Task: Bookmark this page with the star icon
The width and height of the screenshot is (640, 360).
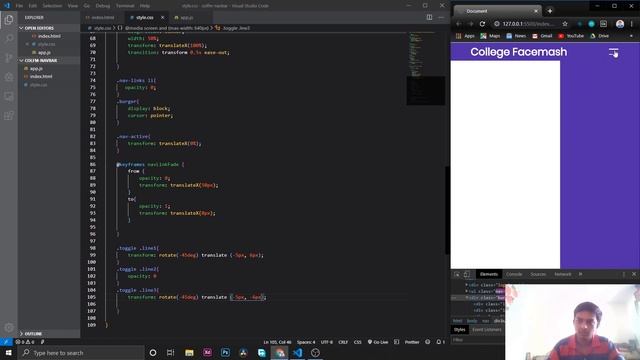Action: [565, 24]
